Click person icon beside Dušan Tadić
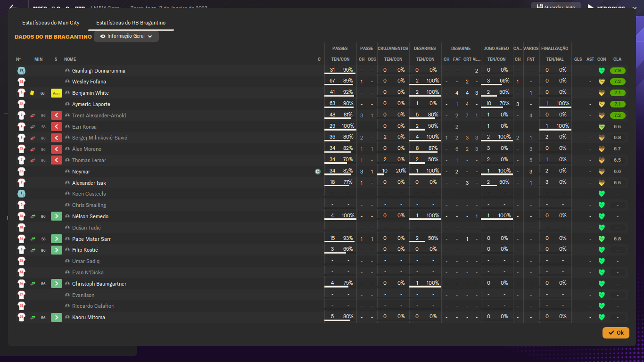 point(67,228)
